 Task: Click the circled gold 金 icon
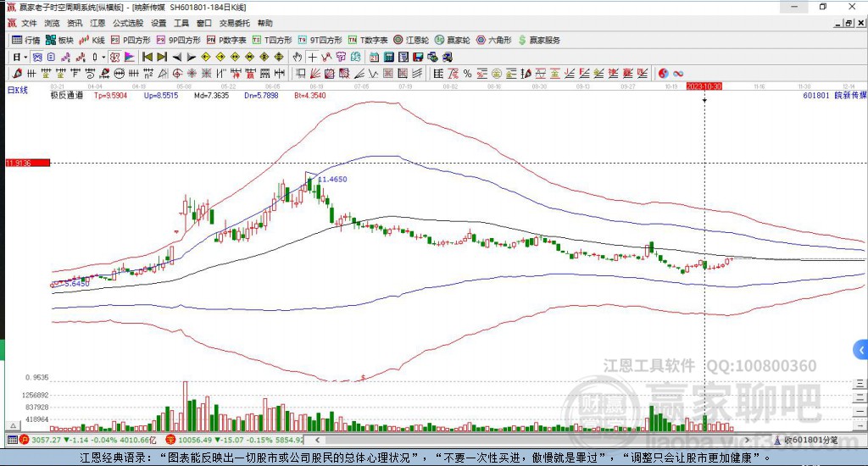(x=497, y=74)
